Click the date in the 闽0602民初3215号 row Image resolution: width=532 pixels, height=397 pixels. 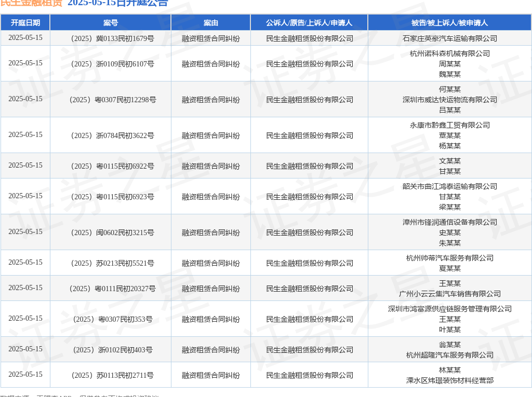(25, 232)
